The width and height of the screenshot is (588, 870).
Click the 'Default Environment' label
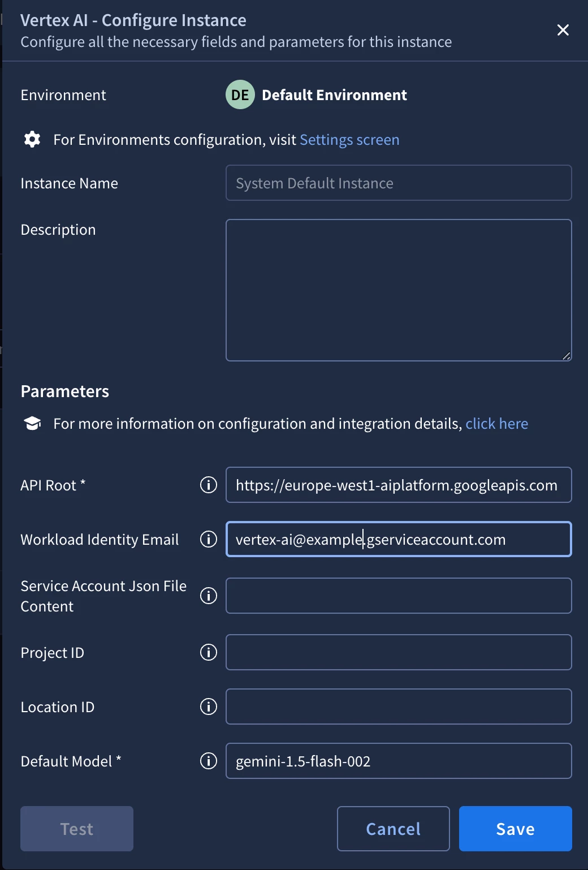[334, 95]
